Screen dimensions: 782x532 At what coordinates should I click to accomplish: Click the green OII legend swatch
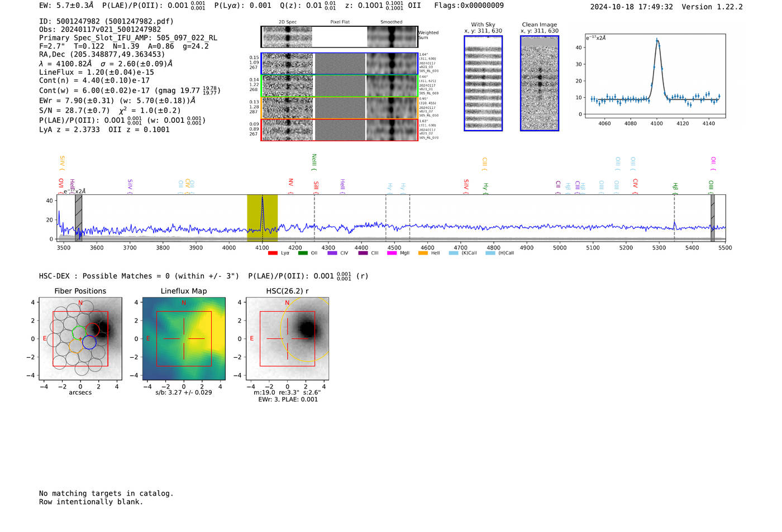(303, 253)
